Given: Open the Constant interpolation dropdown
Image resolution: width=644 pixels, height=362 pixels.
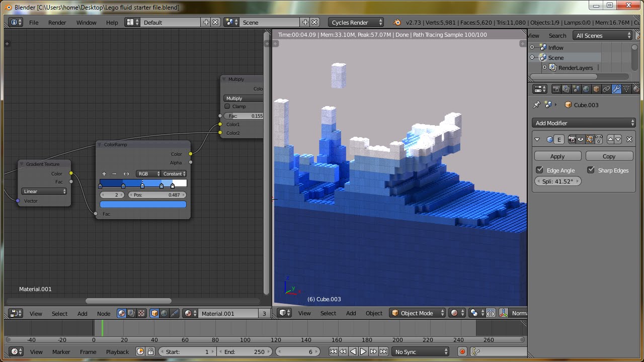Looking at the screenshot, I should 174,173.
